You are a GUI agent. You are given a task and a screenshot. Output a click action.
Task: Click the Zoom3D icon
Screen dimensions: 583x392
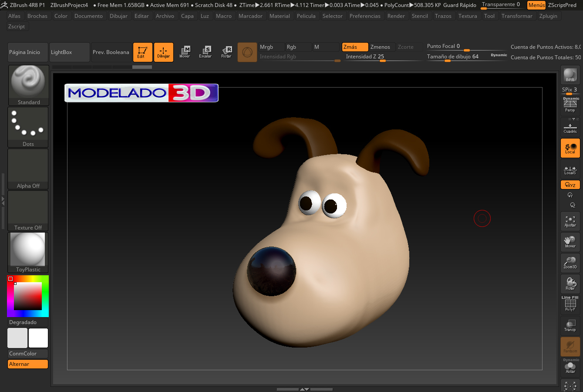click(570, 263)
